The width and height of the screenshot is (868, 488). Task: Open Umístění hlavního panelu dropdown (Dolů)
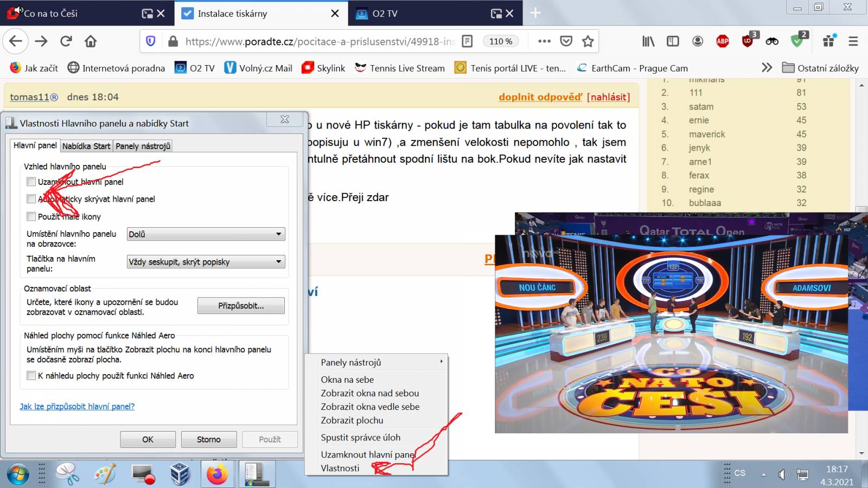[206, 234]
